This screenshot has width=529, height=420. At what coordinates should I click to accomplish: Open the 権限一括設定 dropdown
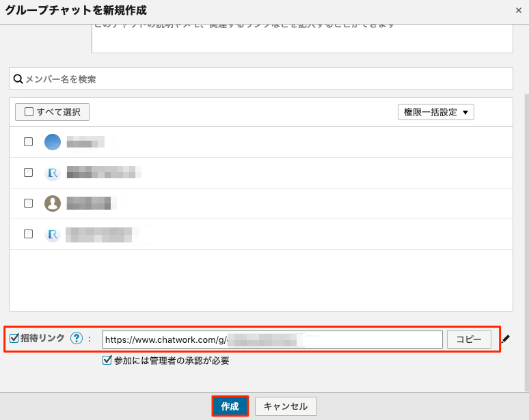click(x=435, y=112)
